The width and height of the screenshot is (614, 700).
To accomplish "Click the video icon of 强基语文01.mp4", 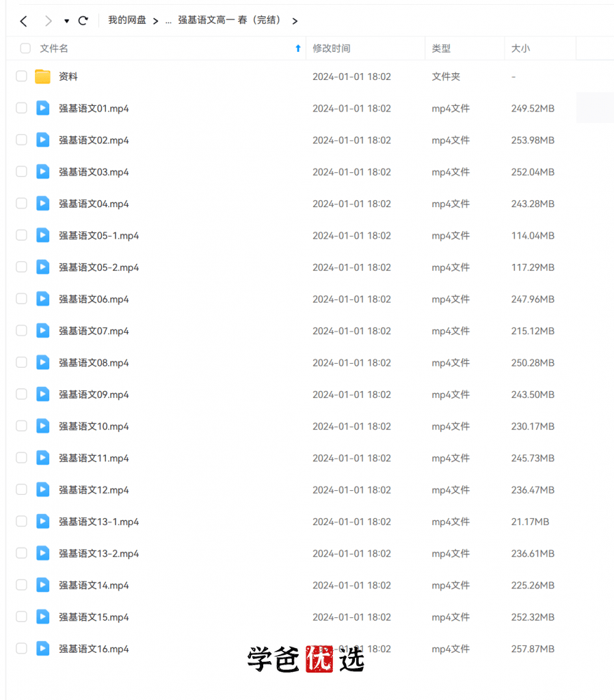I will 42,108.
